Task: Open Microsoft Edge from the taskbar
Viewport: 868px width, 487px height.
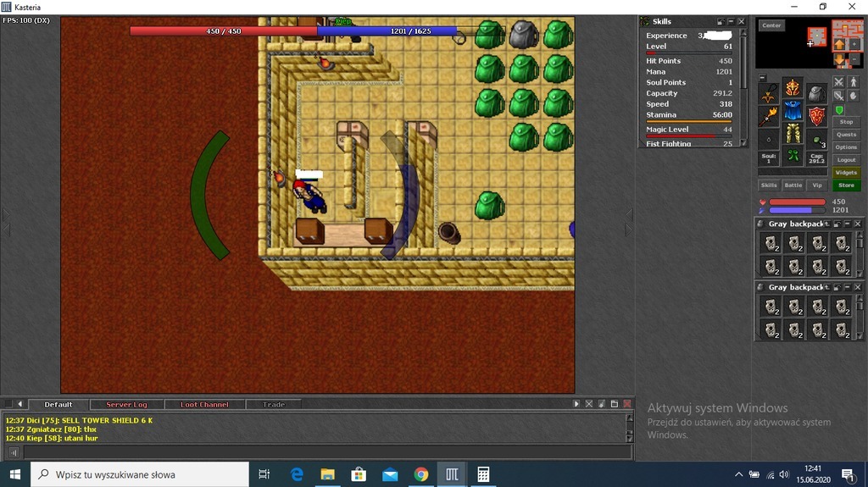Action: coord(297,474)
